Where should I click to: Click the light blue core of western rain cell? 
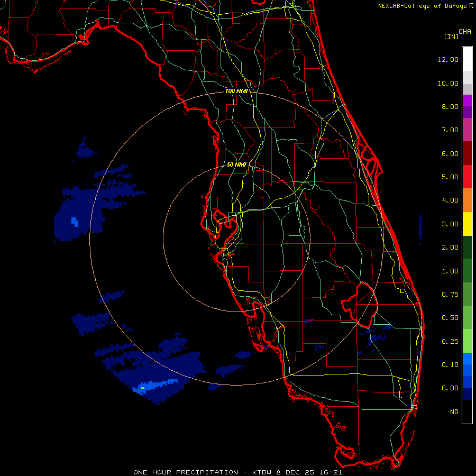[x=75, y=222]
